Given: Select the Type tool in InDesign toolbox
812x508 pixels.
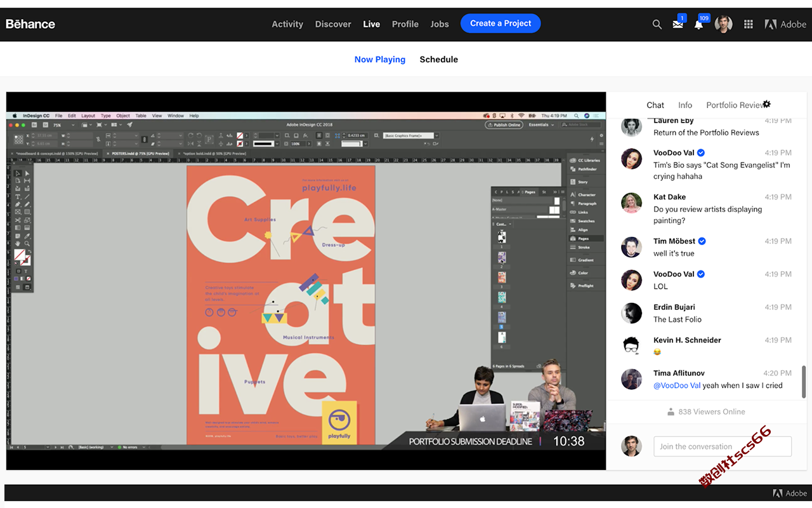Looking at the screenshot, I should [18, 196].
